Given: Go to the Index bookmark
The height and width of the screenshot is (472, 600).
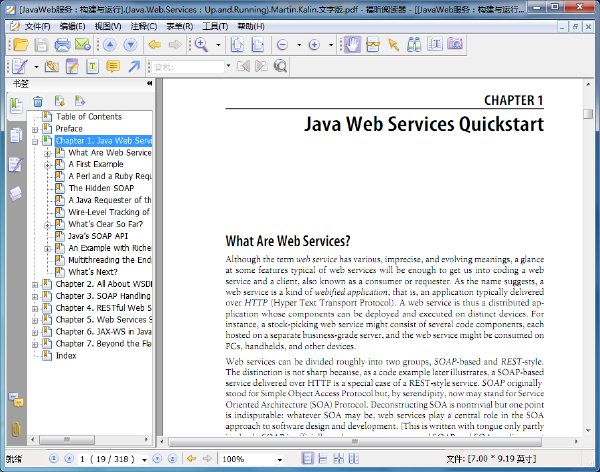Looking at the screenshot, I should pos(66,356).
